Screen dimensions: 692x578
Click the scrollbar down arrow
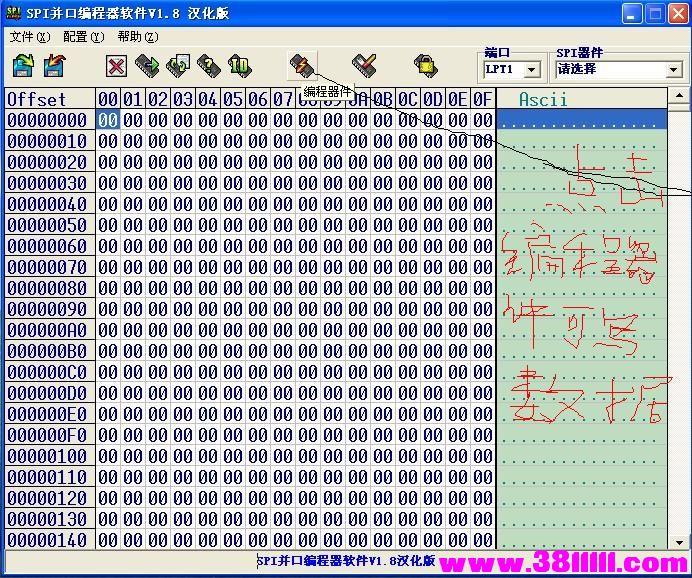[x=679, y=542]
